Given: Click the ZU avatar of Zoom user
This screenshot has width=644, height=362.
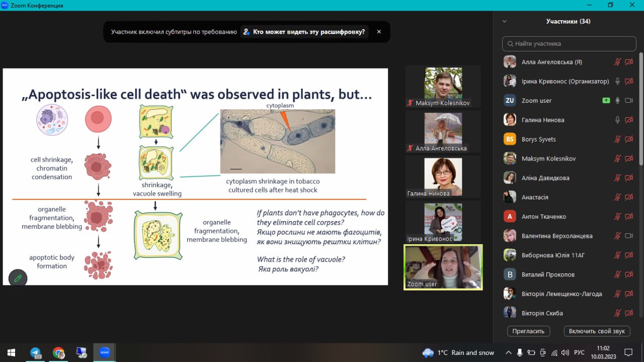Looking at the screenshot, I should pyautogui.click(x=510, y=101).
